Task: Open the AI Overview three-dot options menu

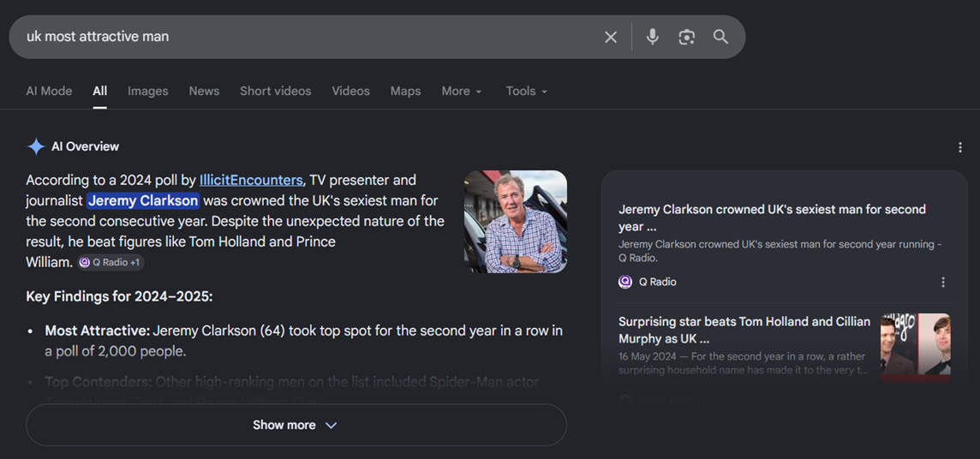Action: [960, 147]
